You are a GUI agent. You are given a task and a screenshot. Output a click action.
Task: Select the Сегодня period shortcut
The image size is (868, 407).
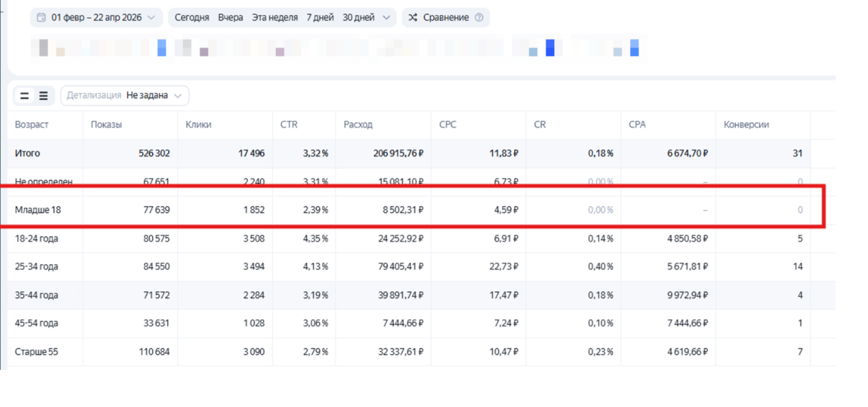[192, 17]
